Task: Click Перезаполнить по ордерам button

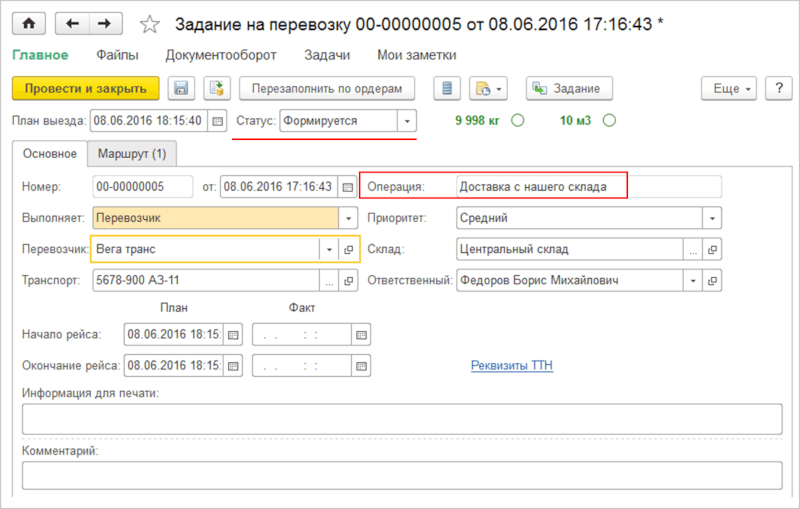Action: tap(327, 88)
